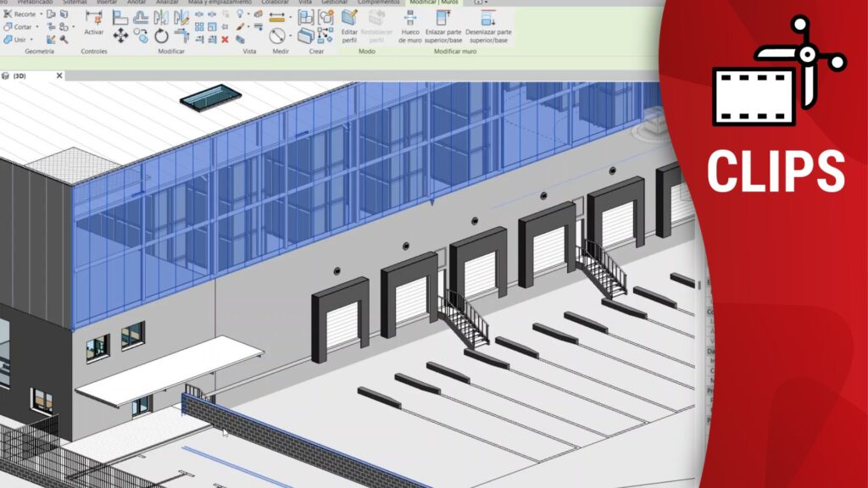
Task: Select the Trim/Extend to corner tool
Action: click(181, 36)
